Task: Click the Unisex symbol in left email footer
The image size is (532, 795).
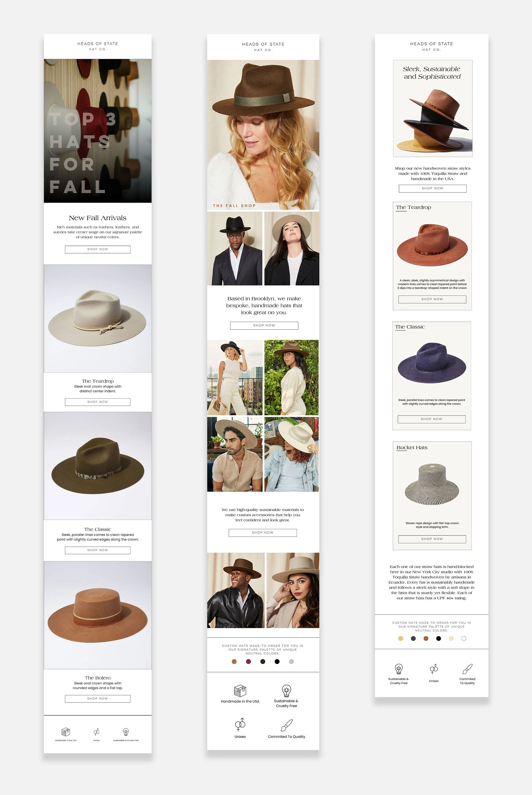Action: click(97, 732)
